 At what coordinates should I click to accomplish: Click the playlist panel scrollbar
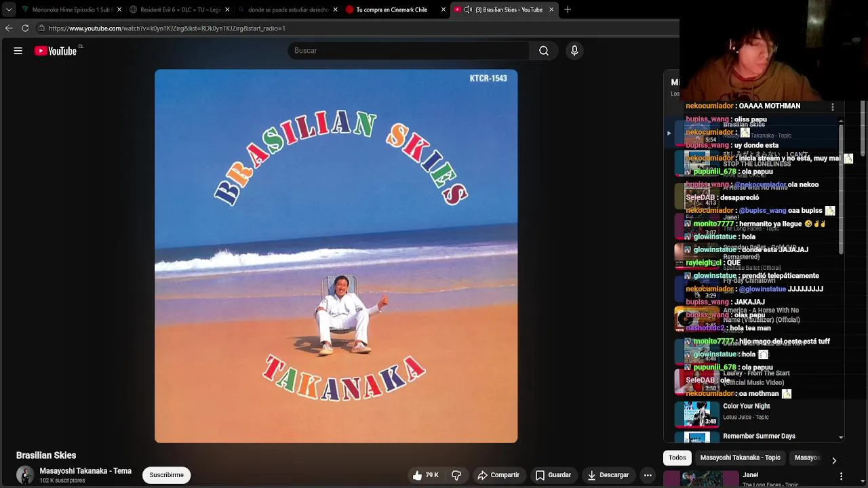pyautogui.click(x=842, y=190)
